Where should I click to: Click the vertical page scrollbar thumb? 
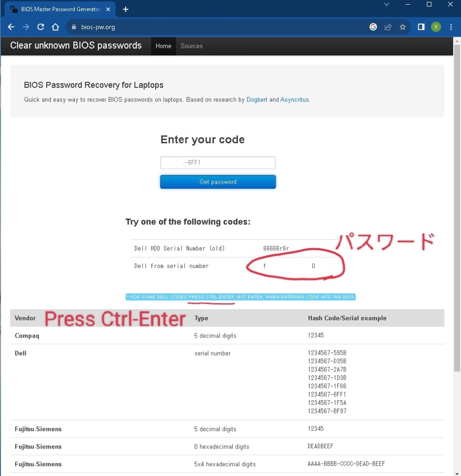[457, 208]
